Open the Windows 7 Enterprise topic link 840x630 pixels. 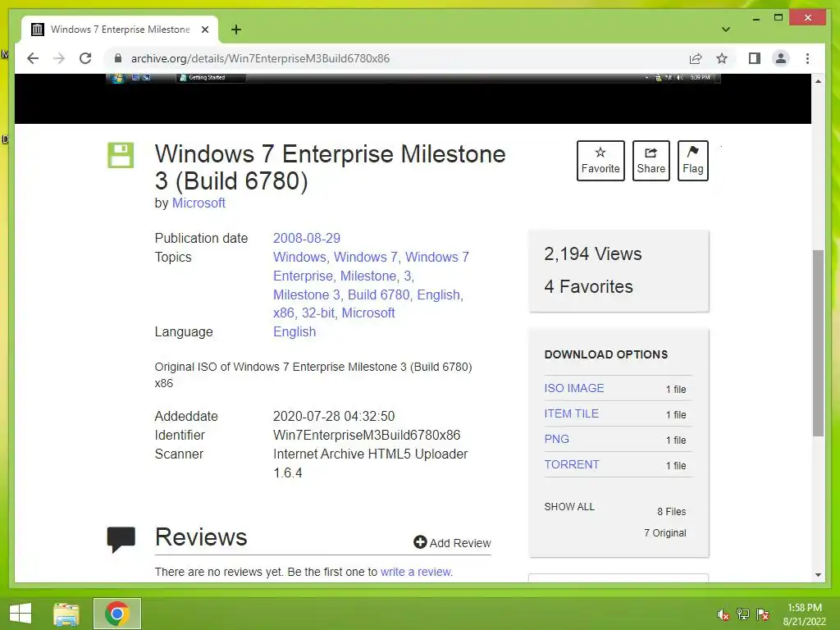point(371,267)
